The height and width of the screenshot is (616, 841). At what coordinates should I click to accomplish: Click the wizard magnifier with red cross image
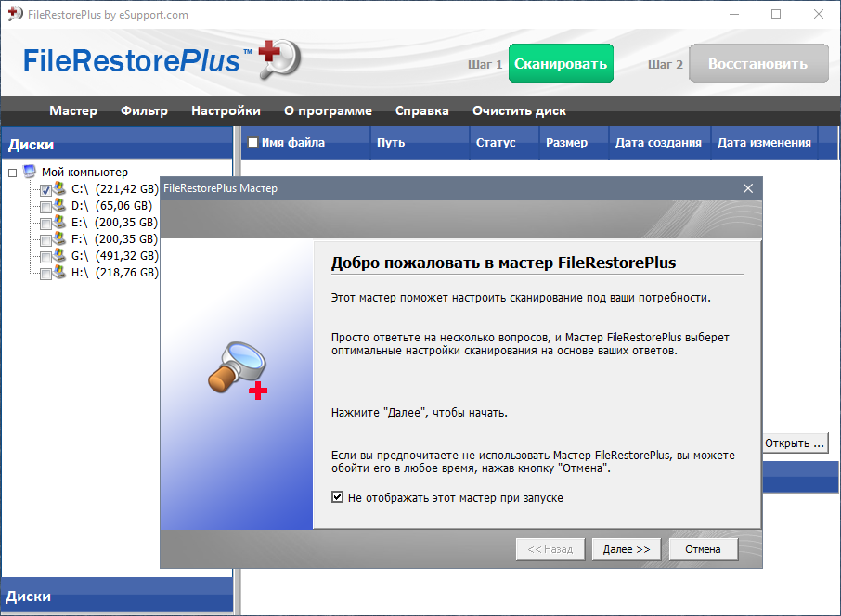(x=238, y=370)
